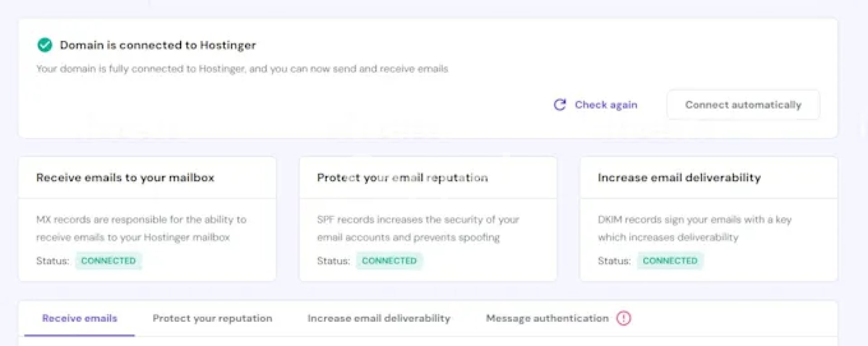The width and height of the screenshot is (868, 346).
Task: Go to the Message authentication tab
Action: pyautogui.click(x=547, y=318)
